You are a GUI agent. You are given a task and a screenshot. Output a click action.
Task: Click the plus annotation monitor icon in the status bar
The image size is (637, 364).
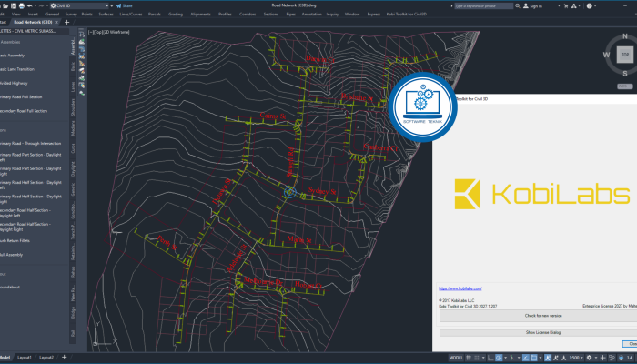pyautogui.click(x=602, y=358)
